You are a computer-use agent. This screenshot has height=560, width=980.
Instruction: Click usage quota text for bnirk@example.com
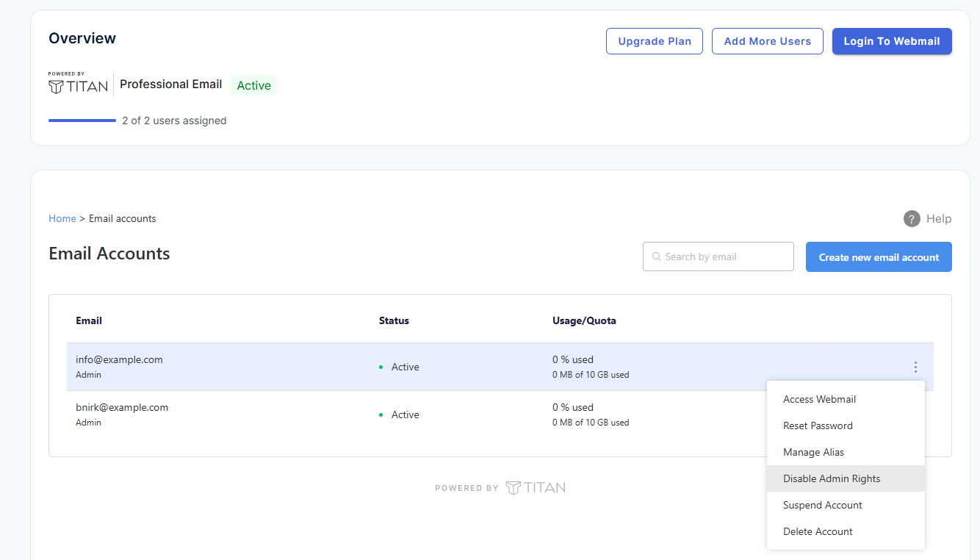pos(591,414)
